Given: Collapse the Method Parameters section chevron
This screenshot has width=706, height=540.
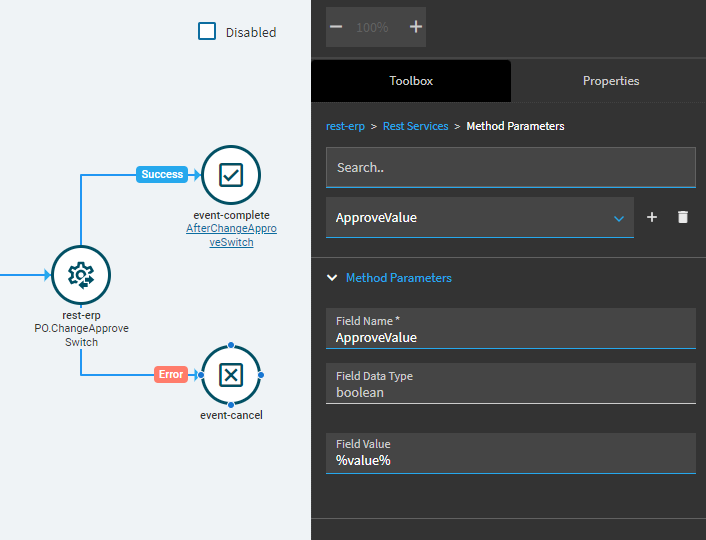Looking at the screenshot, I should (x=332, y=277).
